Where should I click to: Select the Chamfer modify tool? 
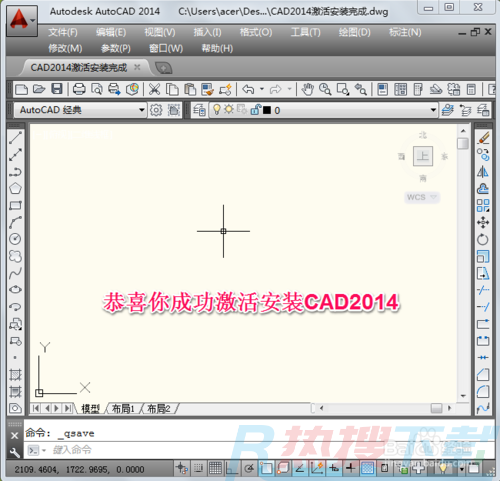(x=483, y=374)
